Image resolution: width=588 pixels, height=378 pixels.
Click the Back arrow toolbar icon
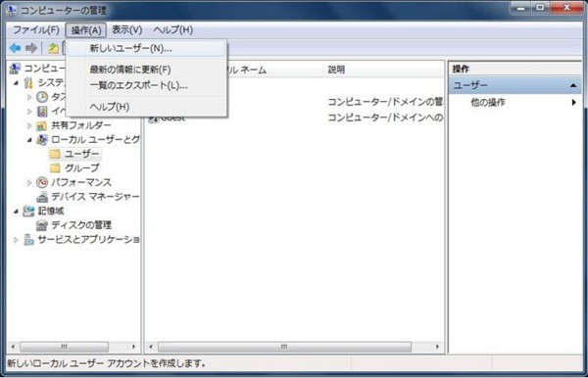(15, 48)
